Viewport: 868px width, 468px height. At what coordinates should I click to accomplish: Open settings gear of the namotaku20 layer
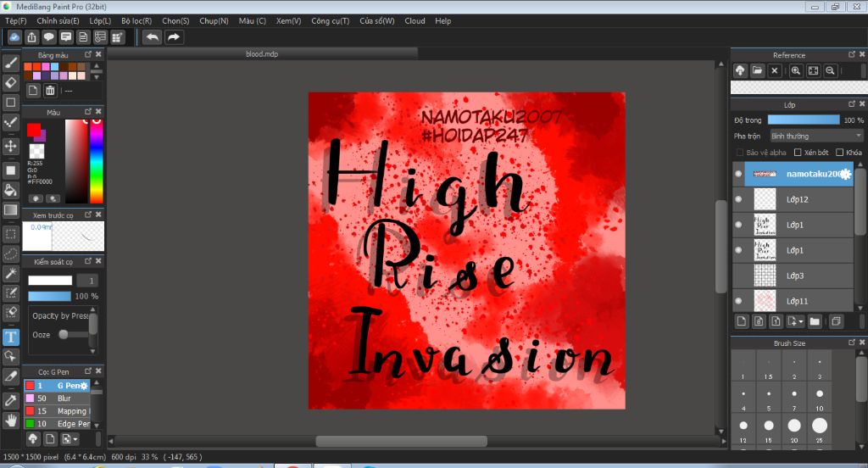coord(845,174)
